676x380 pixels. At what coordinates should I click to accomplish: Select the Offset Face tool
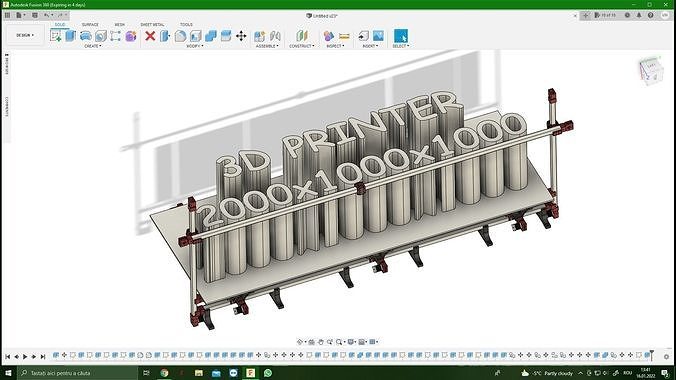226,36
